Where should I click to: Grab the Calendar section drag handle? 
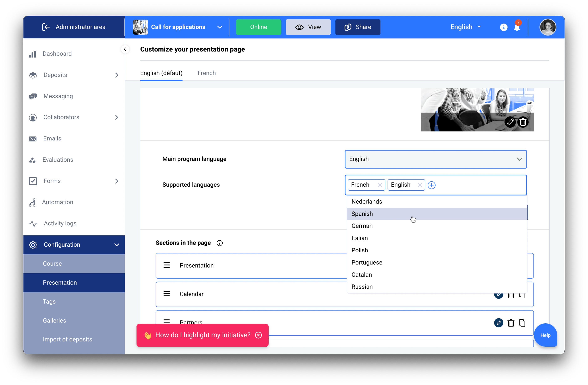tap(167, 294)
